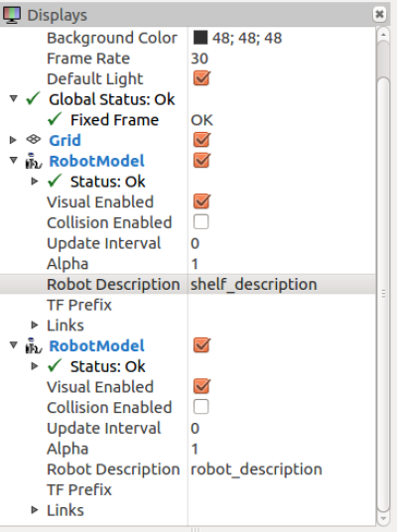Close the Displays panel
This screenshot has width=397, height=532.
point(379,14)
